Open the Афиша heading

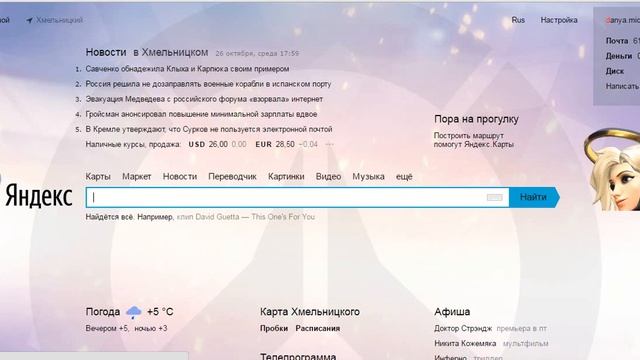pyautogui.click(x=452, y=312)
